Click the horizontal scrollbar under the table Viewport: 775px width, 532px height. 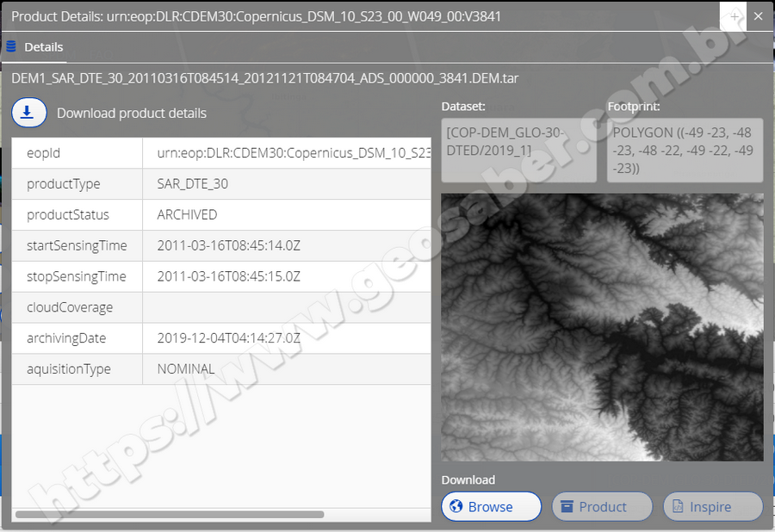(170, 514)
